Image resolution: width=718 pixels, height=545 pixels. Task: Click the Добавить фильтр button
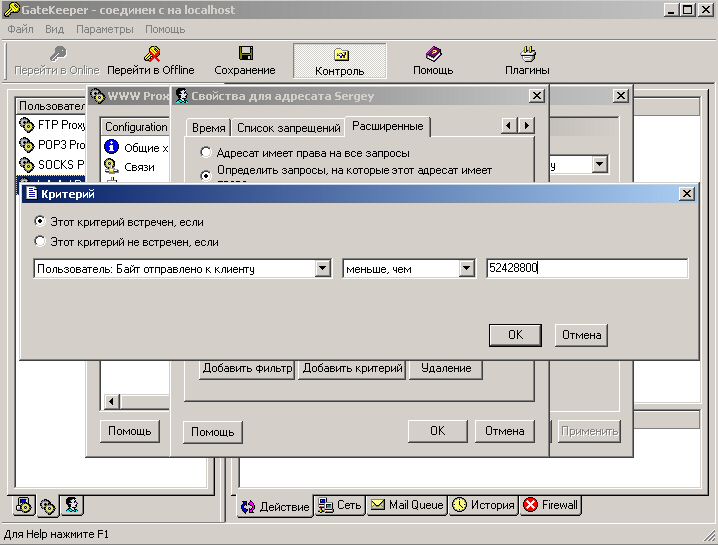coord(247,369)
